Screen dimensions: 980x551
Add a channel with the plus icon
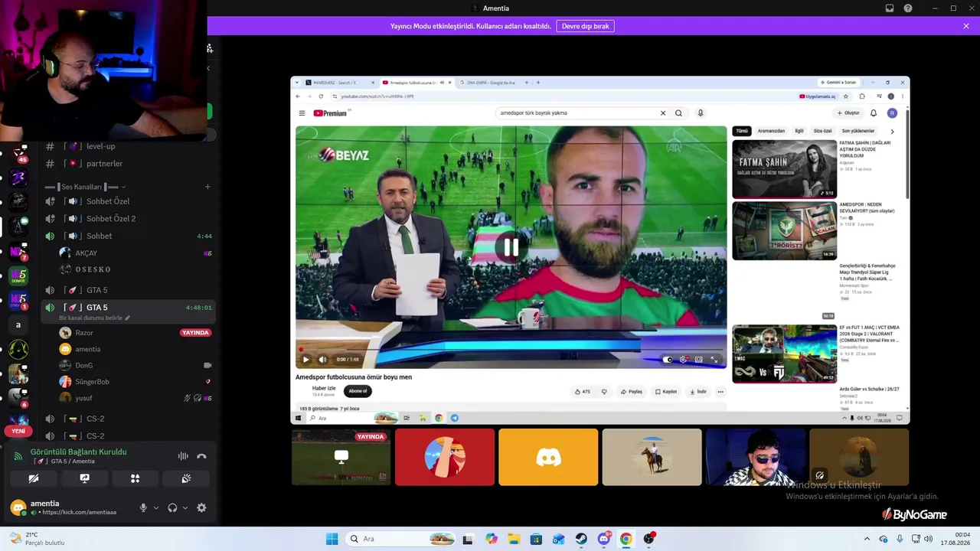pyautogui.click(x=207, y=187)
